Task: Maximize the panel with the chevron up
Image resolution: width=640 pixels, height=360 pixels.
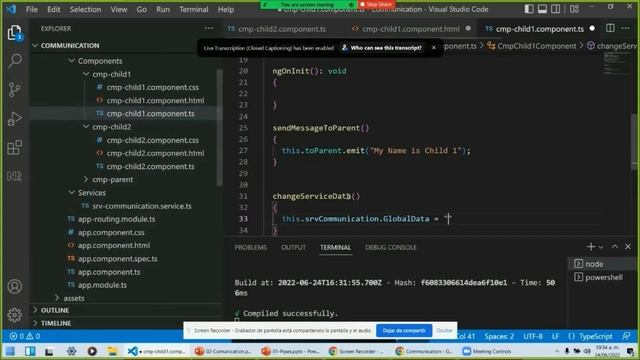Action: (615, 247)
